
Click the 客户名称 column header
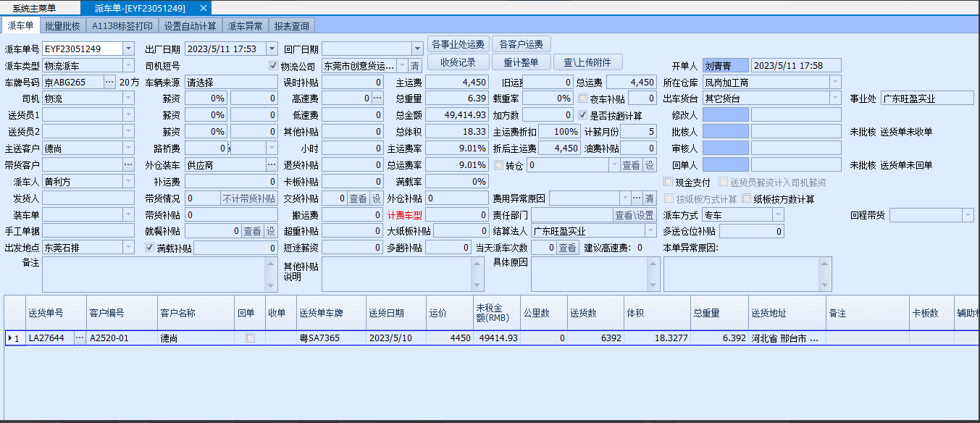coord(196,313)
